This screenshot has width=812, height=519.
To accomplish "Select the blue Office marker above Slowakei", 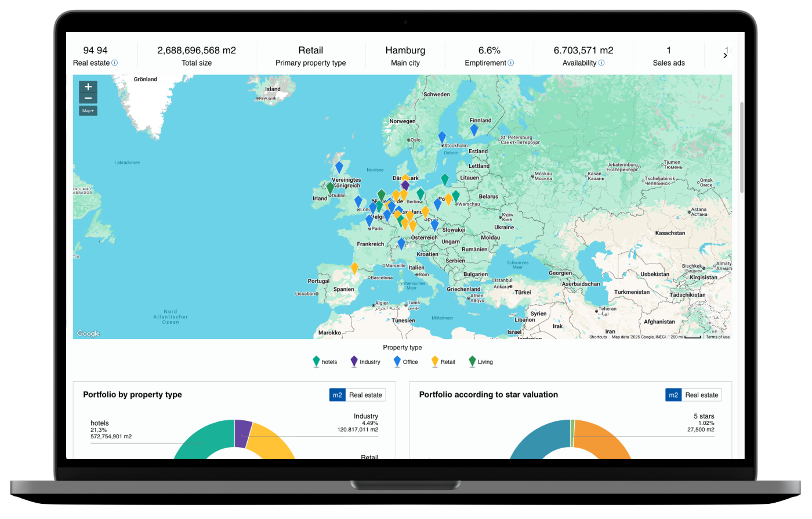I will pyautogui.click(x=434, y=225).
